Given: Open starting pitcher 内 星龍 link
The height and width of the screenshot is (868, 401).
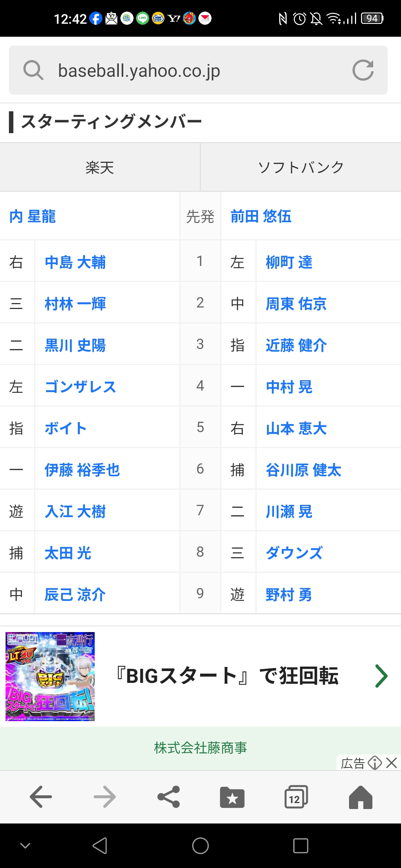Looking at the screenshot, I should point(33,216).
